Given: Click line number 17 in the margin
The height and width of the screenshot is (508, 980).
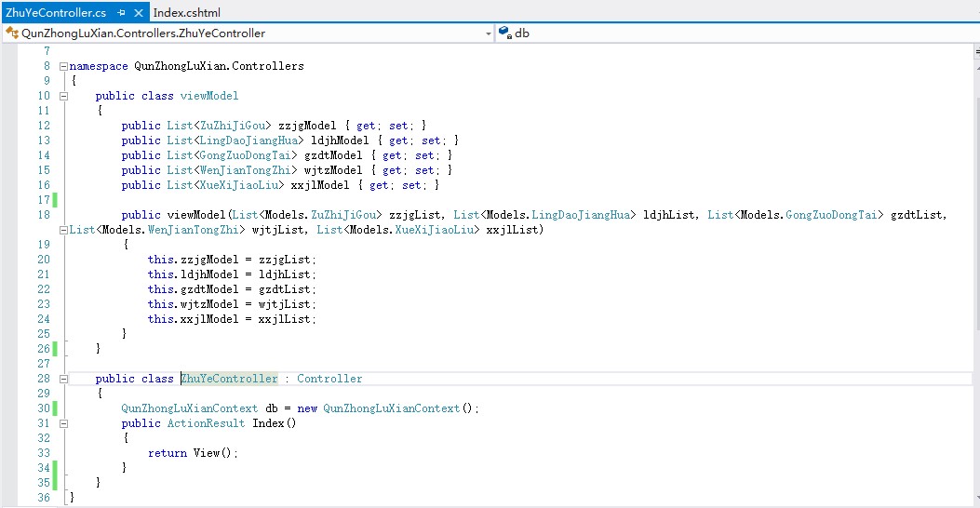Looking at the screenshot, I should click(x=44, y=200).
